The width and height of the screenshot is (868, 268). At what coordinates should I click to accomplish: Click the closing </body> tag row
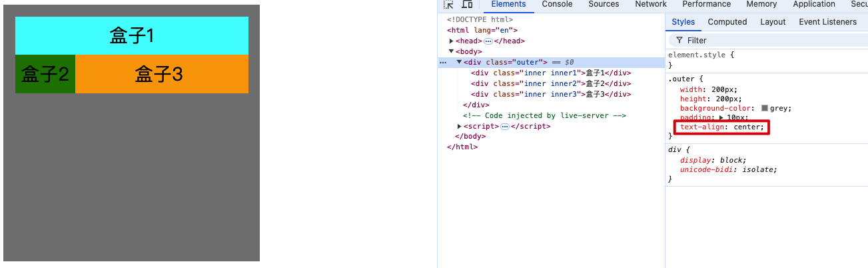(470, 137)
